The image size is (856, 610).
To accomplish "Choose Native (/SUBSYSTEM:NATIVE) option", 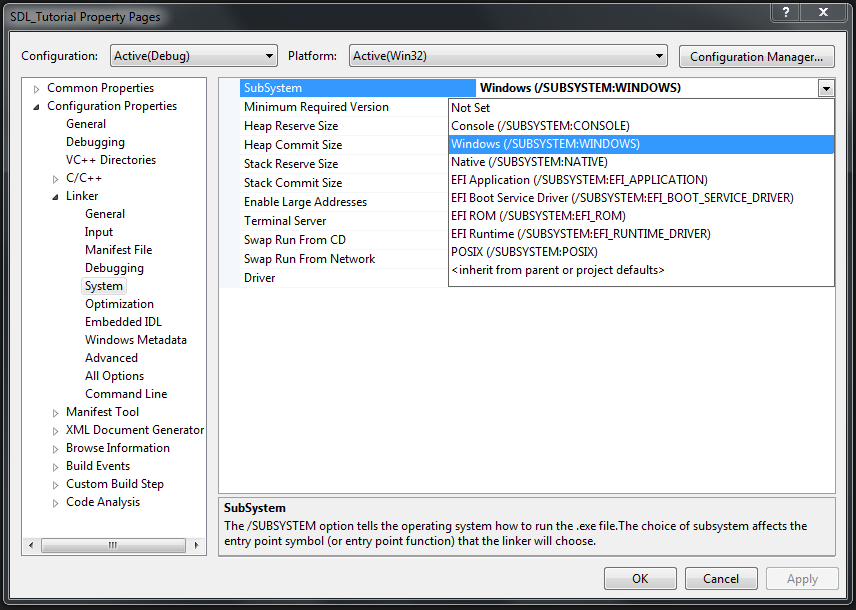I will pos(641,162).
